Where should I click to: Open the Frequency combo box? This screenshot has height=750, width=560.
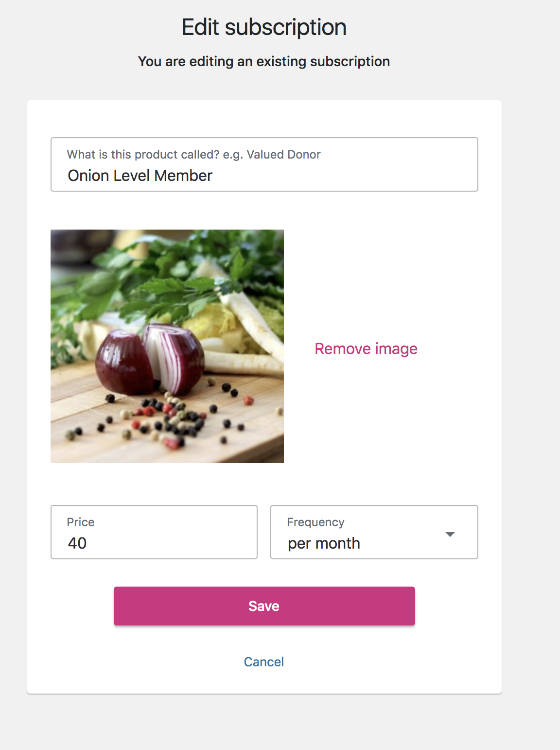(374, 532)
